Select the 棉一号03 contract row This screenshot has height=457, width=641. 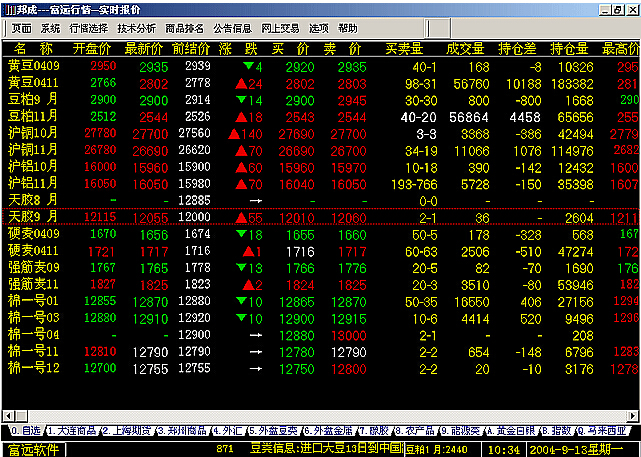click(321, 318)
